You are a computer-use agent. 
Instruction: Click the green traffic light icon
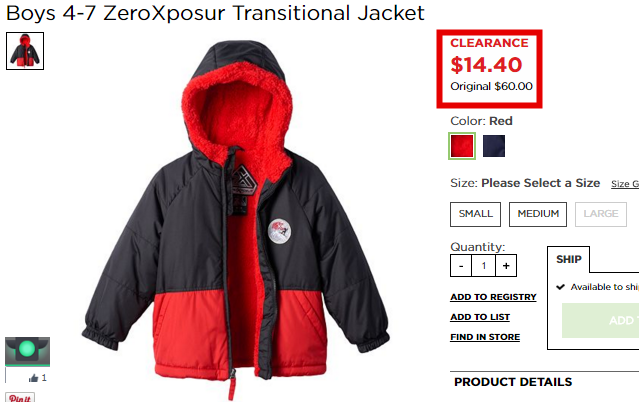coord(27,351)
